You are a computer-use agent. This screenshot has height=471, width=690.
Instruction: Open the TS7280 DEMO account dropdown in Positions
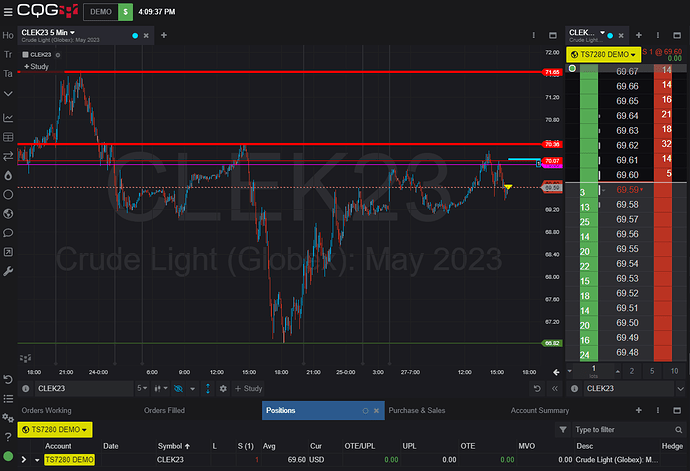pos(55,430)
